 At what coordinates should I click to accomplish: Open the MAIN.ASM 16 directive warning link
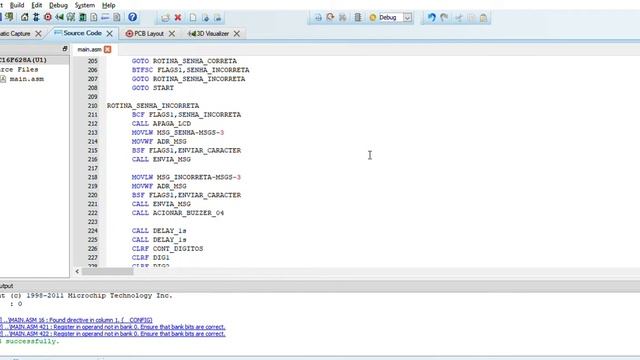point(76,320)
